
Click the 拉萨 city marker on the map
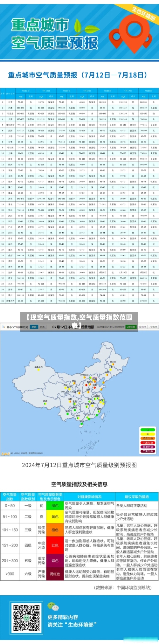45,403
